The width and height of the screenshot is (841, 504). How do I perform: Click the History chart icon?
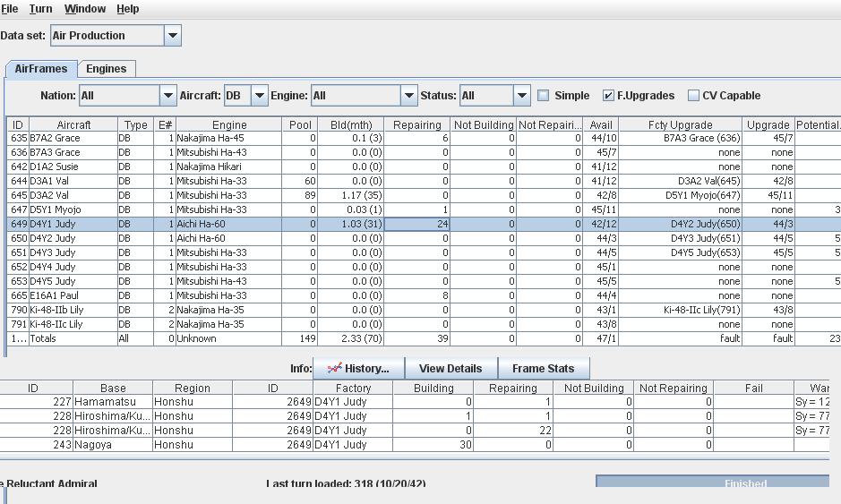pos(335,368)
